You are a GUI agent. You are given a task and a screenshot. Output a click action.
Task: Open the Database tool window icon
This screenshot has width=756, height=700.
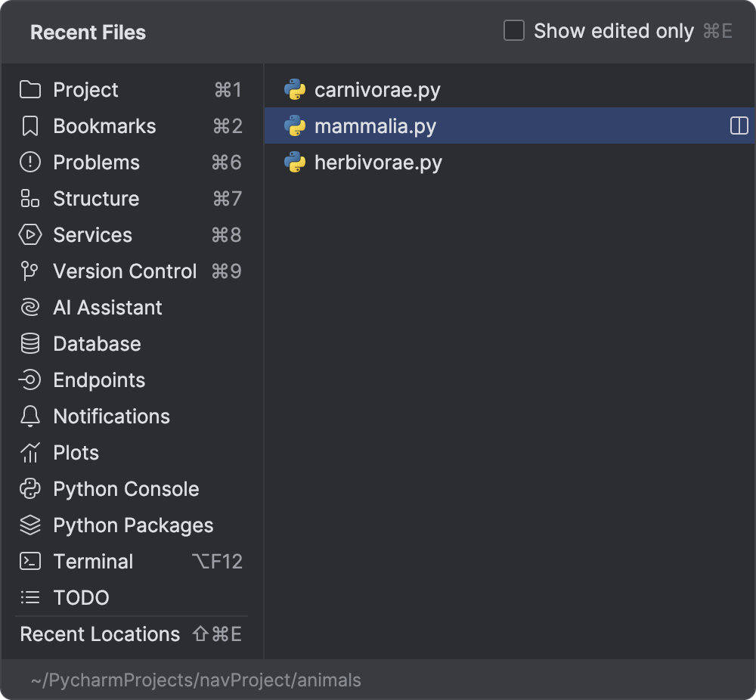click(x=29, y=344)
